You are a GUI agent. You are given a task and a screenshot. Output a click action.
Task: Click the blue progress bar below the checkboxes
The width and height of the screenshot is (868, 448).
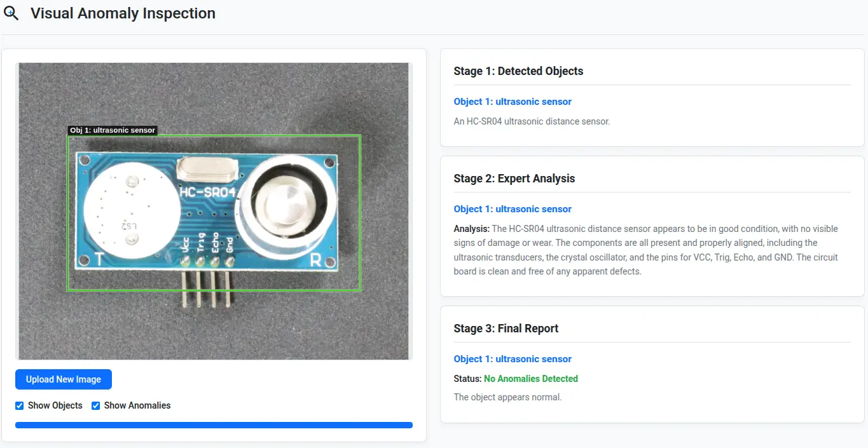(x=214, y=425)
